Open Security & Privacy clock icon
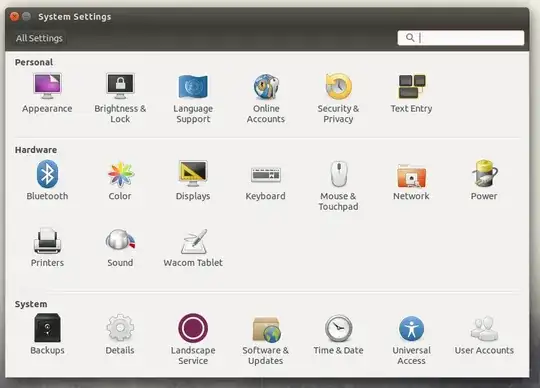This screenshot has width=540, height=388. (x=339, y=86)
